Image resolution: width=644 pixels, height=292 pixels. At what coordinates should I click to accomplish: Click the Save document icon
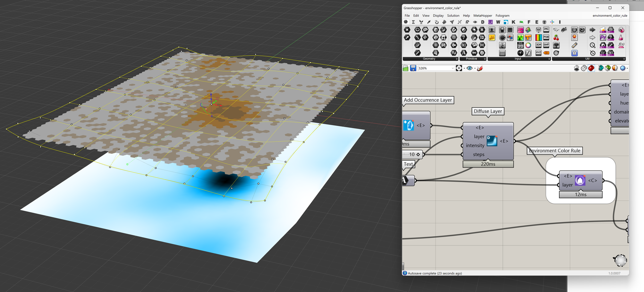[x=413, y=68]
